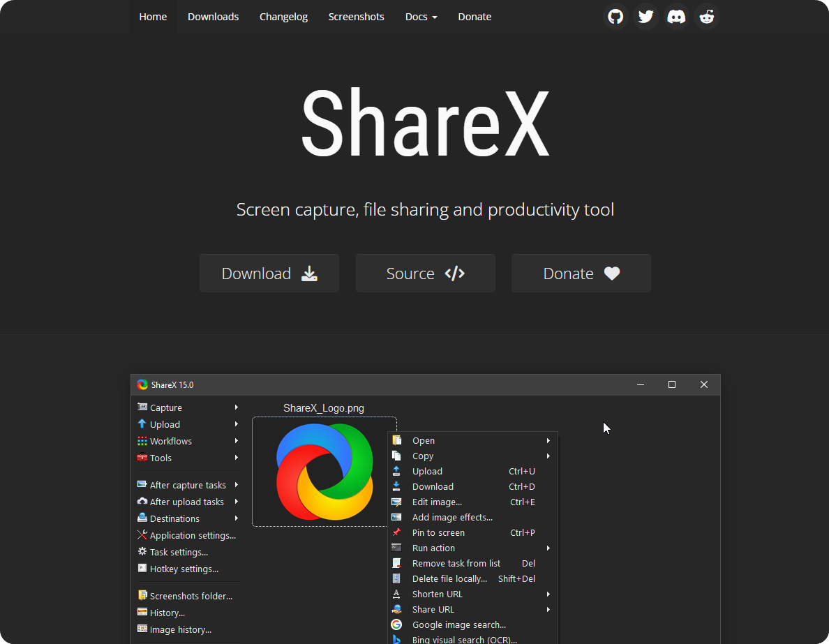Expand the Docs dropdown in navbar

click(421, 17)
